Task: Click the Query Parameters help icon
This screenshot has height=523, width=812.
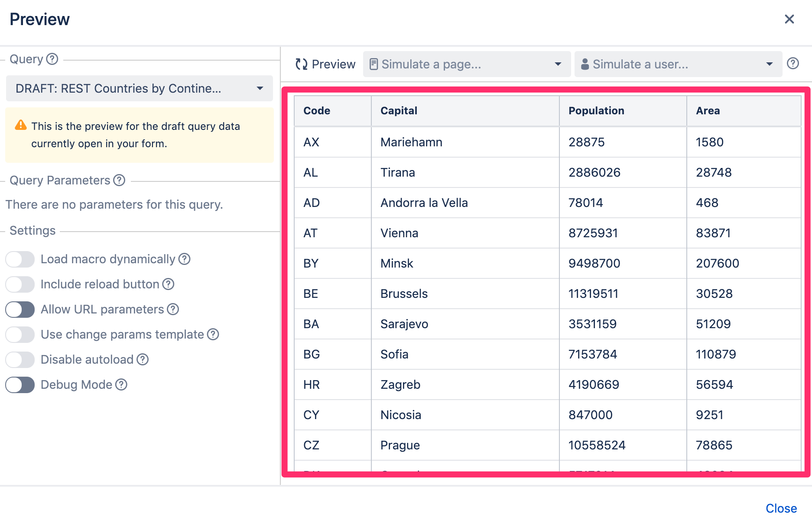Action: tap(119, 180)
